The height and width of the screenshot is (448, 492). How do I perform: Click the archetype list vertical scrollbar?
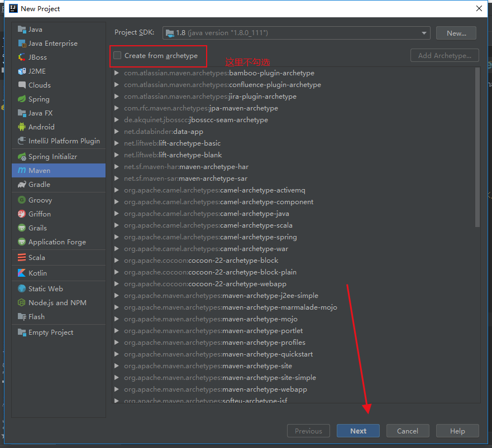point(477,147)
